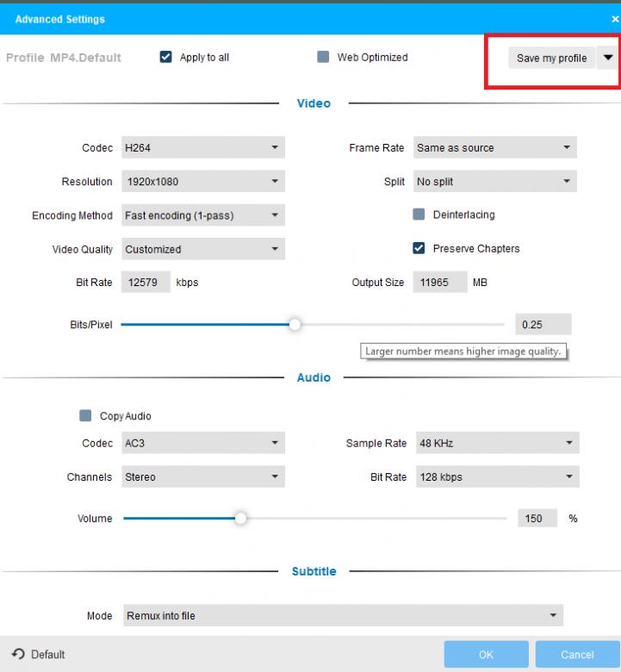Image resolution: width=621 pixels, height=672 pixels.
Task: Click the Video section heading
Action: pyautogui.click(x=314, y=103)
